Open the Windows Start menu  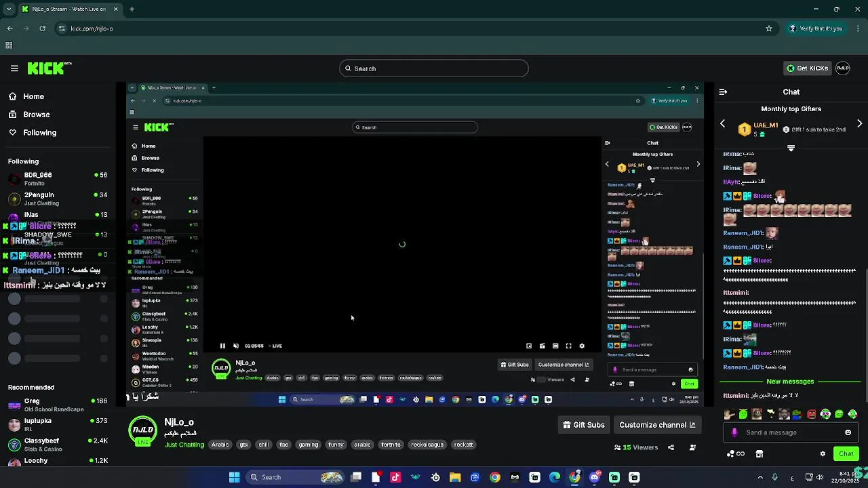(x=234, y=477)
